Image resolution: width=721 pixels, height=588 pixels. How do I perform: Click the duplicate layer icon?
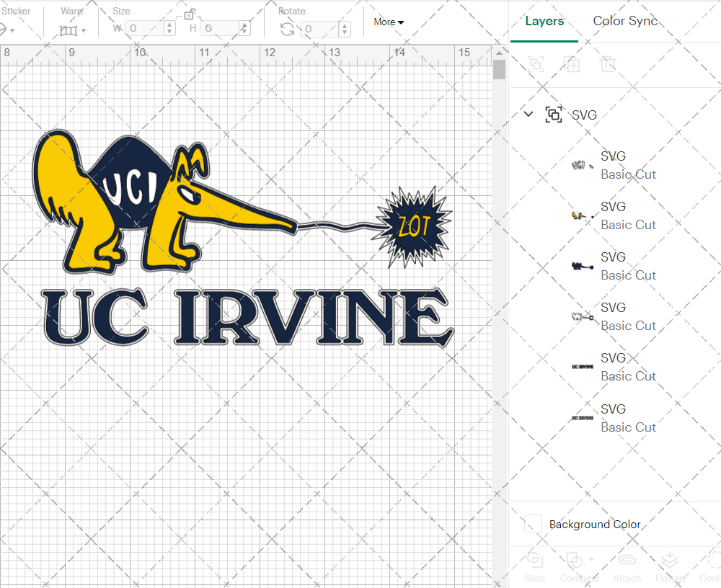pyautogui.click(x=572, y=64)
